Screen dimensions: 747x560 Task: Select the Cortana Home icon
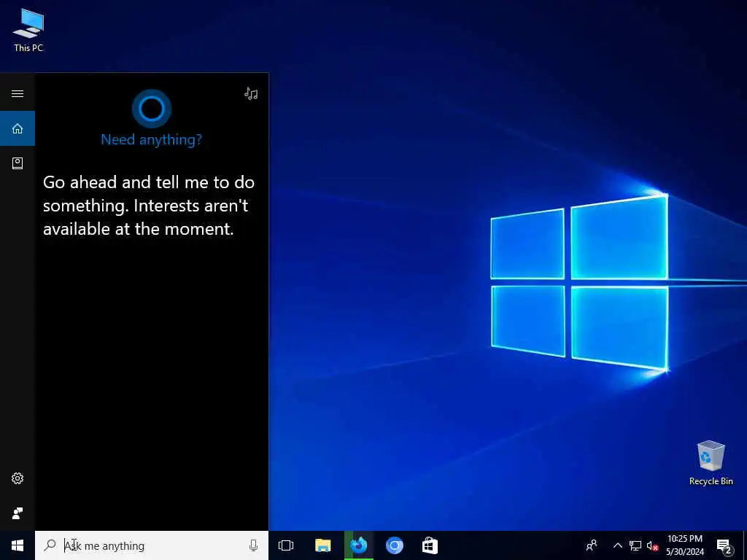18,128
